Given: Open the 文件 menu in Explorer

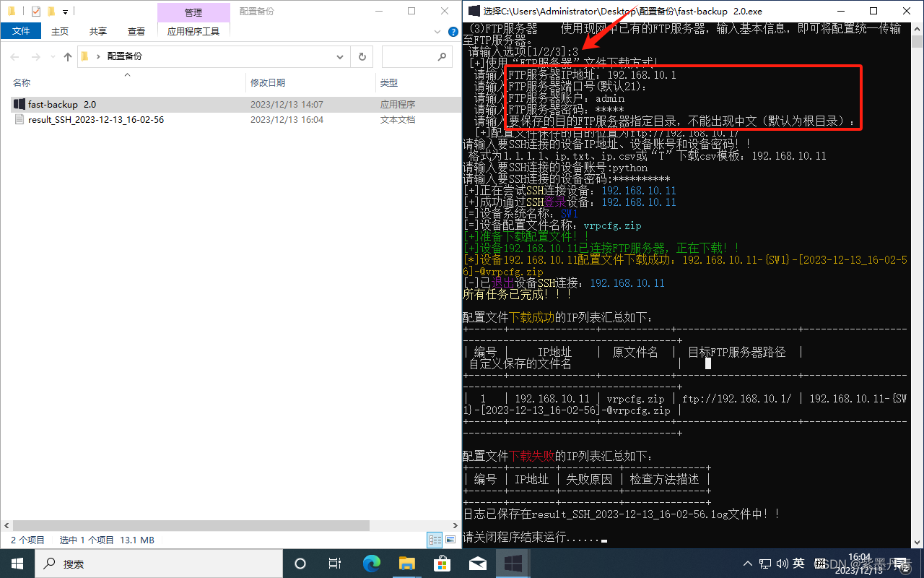Looking at the screenshot, I should tap(21, 31).
